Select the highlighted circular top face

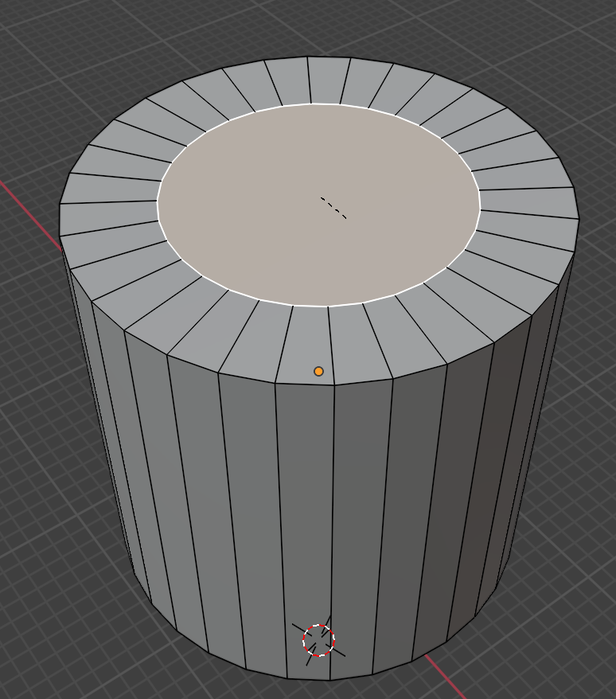click(x=318, y=205)
